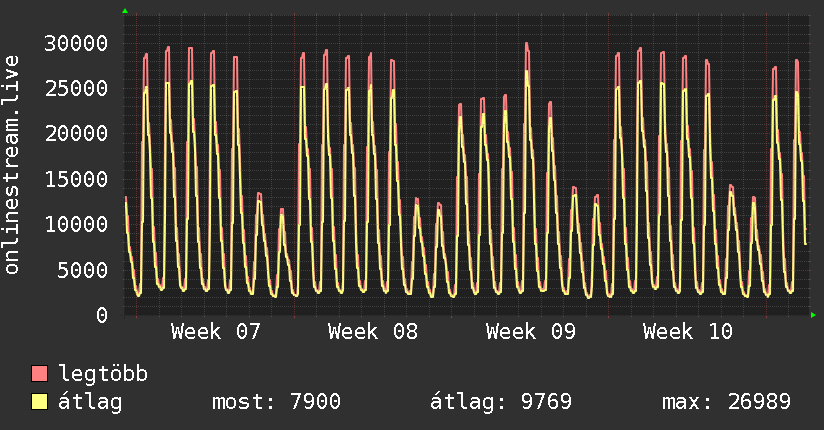Click the "átlag" legend label beside yellow swatch
This screenshot has height=430, width=824.
click(x=91, y=403)
